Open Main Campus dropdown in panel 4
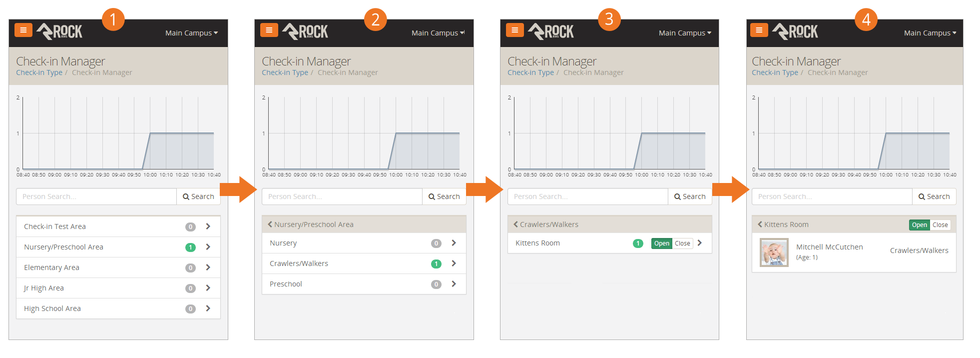The height and width of the screenshot is (358, 980). coord(930,33)
